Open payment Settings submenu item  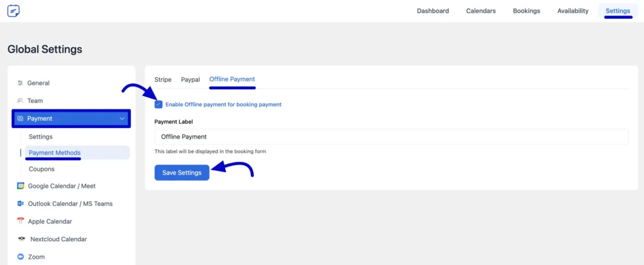41,136
